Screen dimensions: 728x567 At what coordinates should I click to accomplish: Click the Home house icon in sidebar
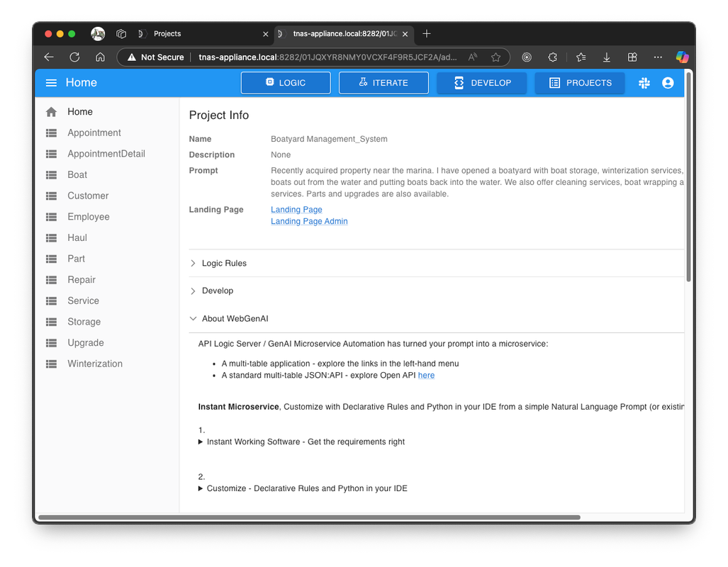coord(51,112)
